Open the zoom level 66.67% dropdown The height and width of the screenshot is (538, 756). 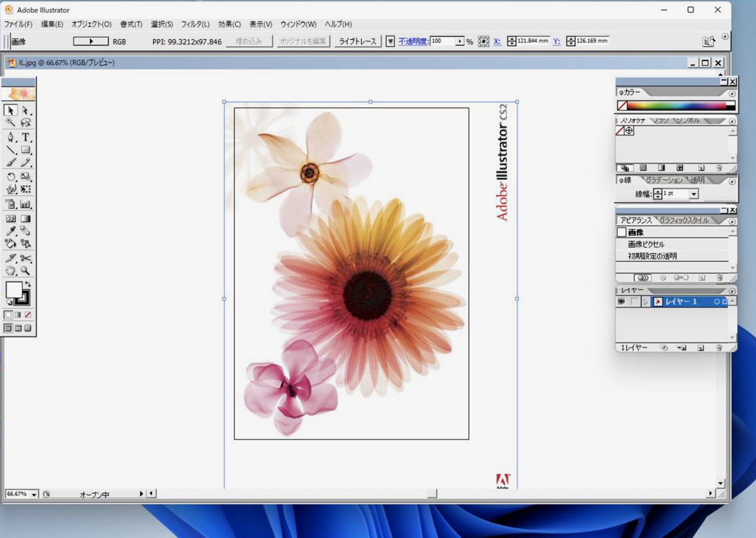[x=34, y=495]
